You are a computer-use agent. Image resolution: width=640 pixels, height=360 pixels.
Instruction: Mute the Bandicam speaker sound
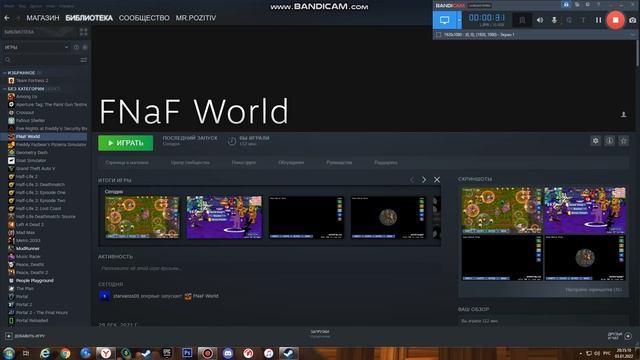click(540, 20)
